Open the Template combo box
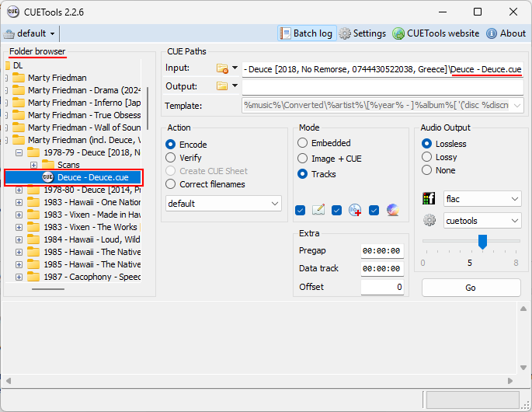The width and height of the screenshot is (532, 412). (x=383, y=105)
